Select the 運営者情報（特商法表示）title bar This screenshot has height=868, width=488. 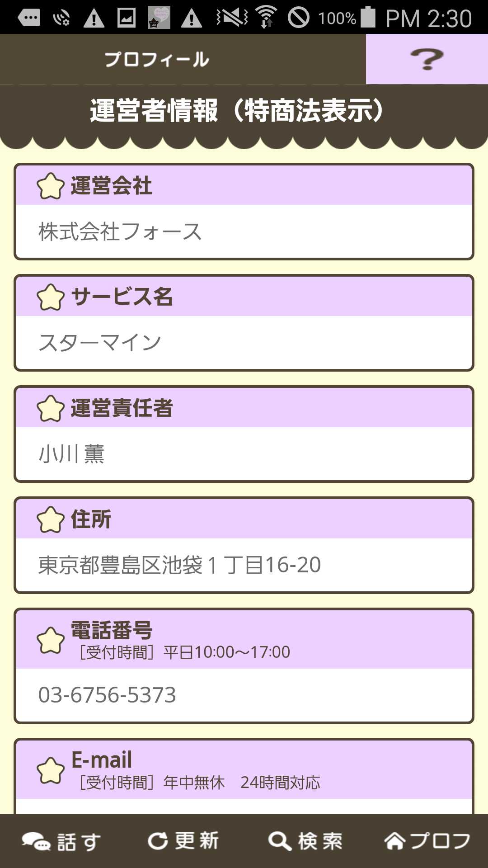coord(244,111)
